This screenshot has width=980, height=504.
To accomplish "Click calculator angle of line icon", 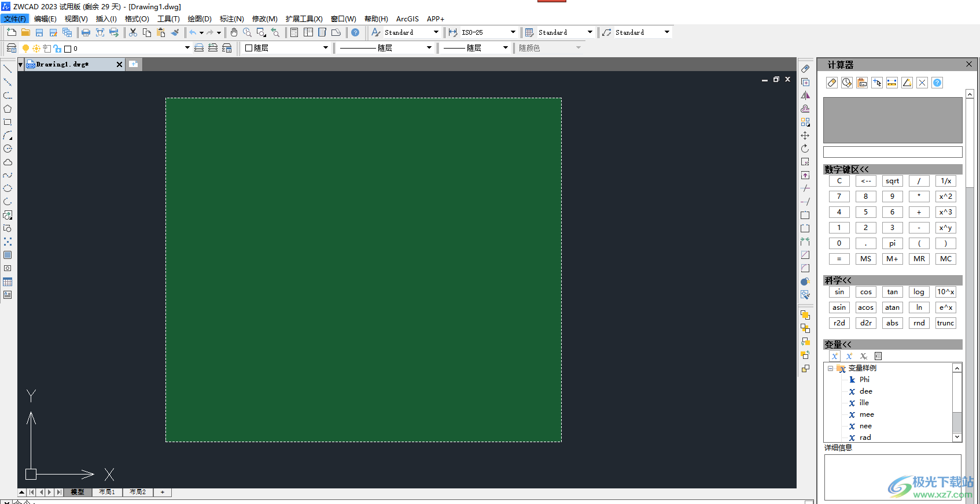I will click(907, 83).
